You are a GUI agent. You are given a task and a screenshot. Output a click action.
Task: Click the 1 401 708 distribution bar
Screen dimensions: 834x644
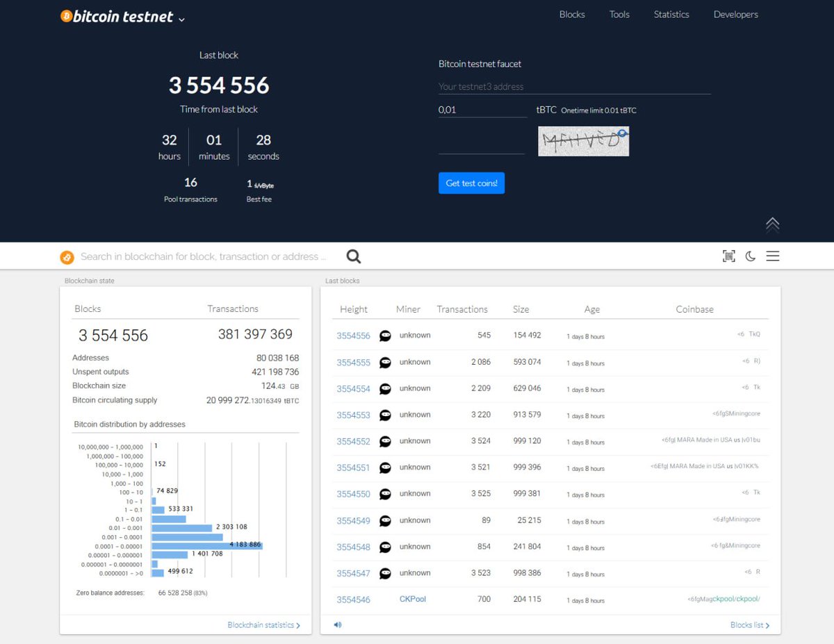click(170, 555)
